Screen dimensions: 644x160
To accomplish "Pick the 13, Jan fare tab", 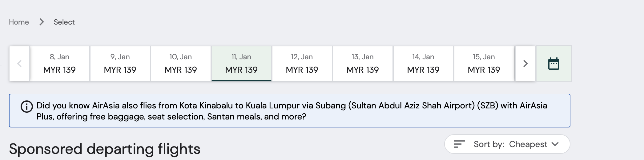I will click(363, 64).
